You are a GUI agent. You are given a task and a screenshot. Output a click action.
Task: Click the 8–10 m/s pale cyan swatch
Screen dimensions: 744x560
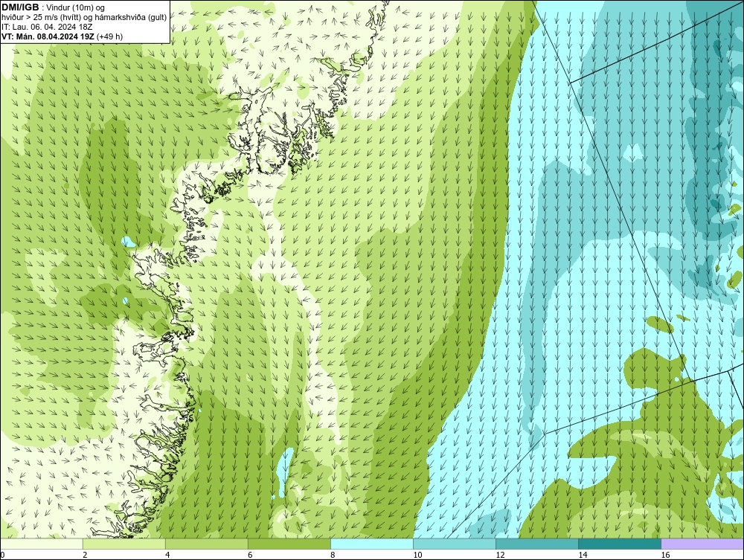(x=372, y=544)
